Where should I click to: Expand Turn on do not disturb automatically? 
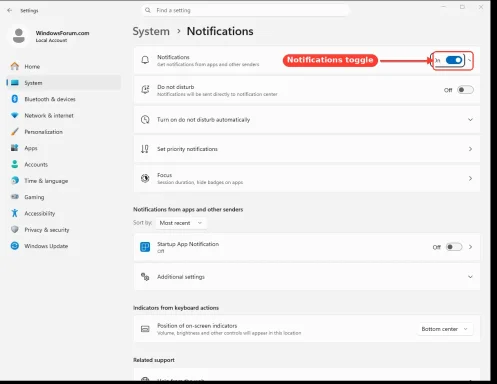(x=470, y=119)
